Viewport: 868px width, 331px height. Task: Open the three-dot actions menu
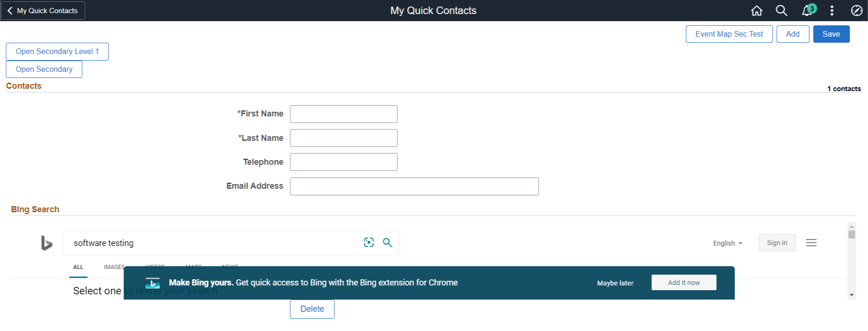(832, 10)
